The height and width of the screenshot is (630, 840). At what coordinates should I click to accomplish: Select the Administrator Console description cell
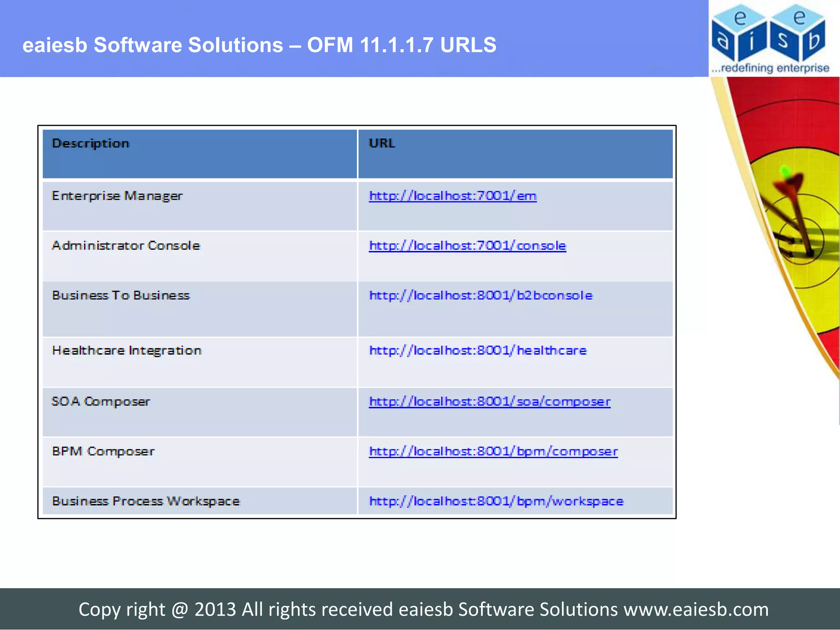click(200, 256)
